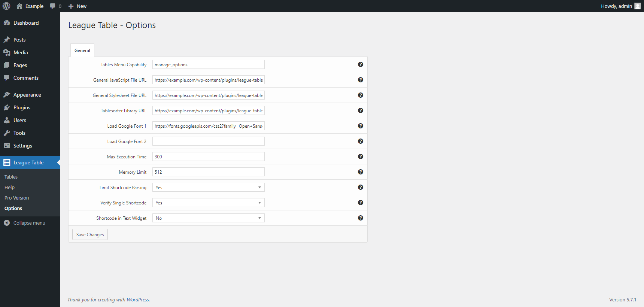Image resolution: width=644 pixels, height=307 pixels.
Task: Show help for Max Execution Time
Action: point(361,156)
